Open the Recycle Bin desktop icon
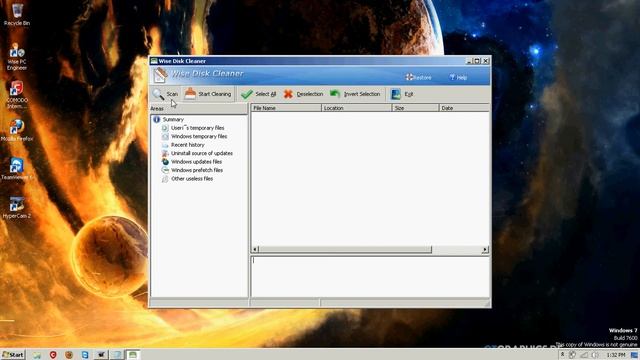Image resolution: width=640 pixels, height=360 pixels. (x=17, y=15)
